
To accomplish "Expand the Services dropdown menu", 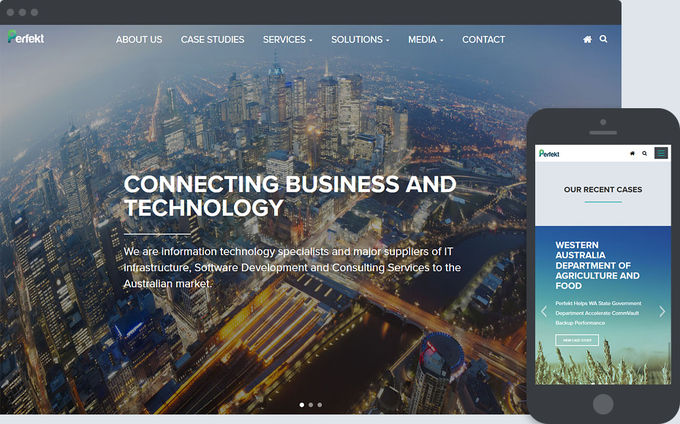I will click(288, 39).
